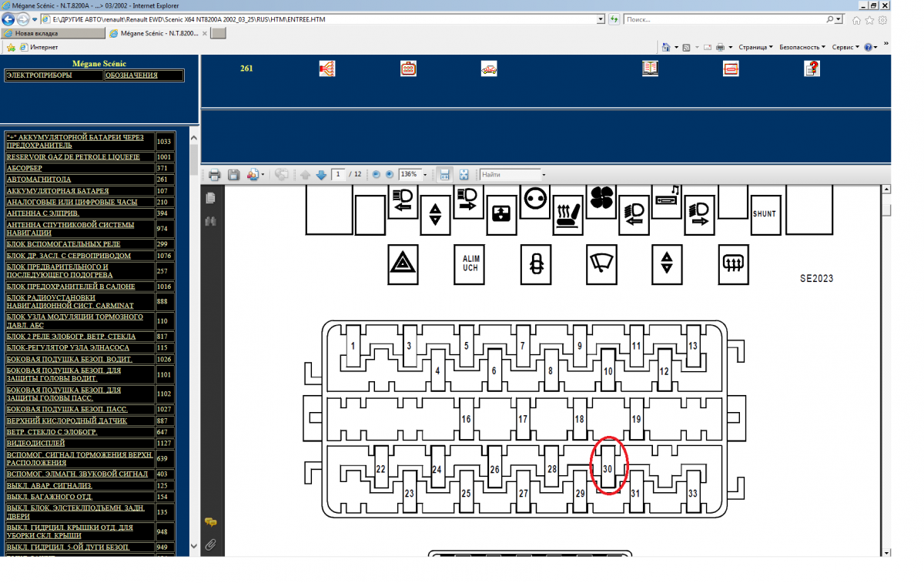Click the 'ALIM UCH' fuse symbol in the diagram
The width and height of the screenshot is (924, 583).
tap(470, 263)
